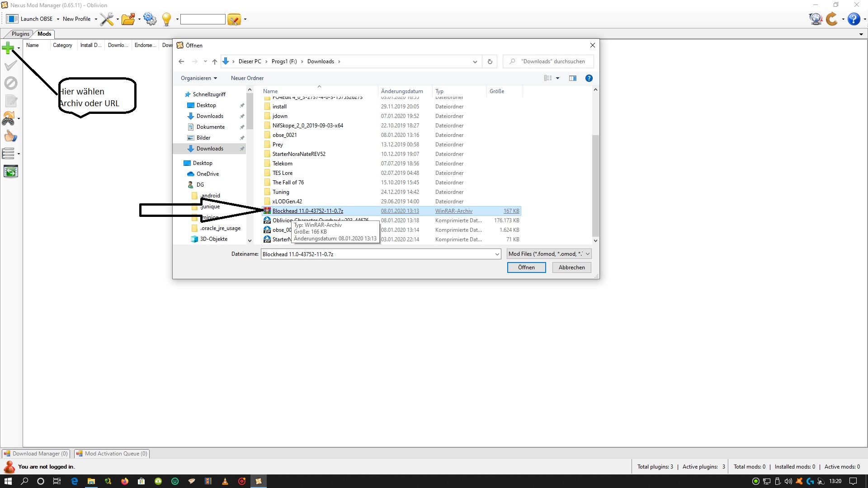Open the Download Manager (0) tab
The width and height of the screenshot is (868, 488).
click(x=36, y=454)
